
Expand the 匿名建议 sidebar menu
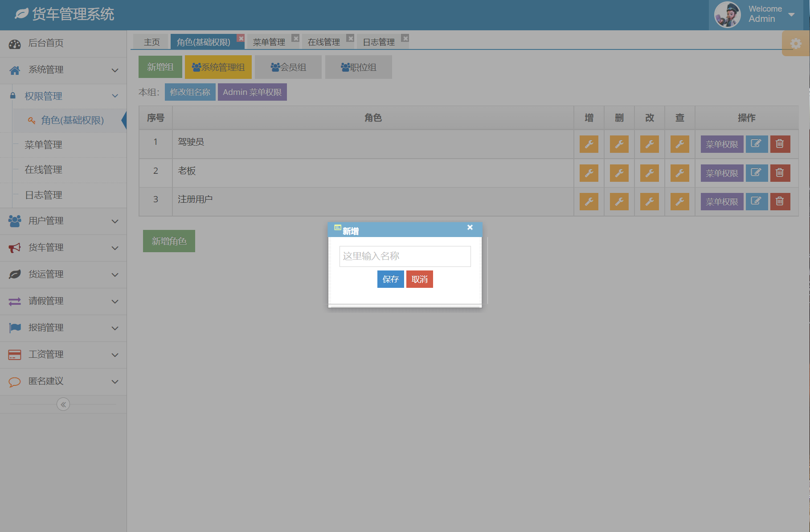pos(63,381)
